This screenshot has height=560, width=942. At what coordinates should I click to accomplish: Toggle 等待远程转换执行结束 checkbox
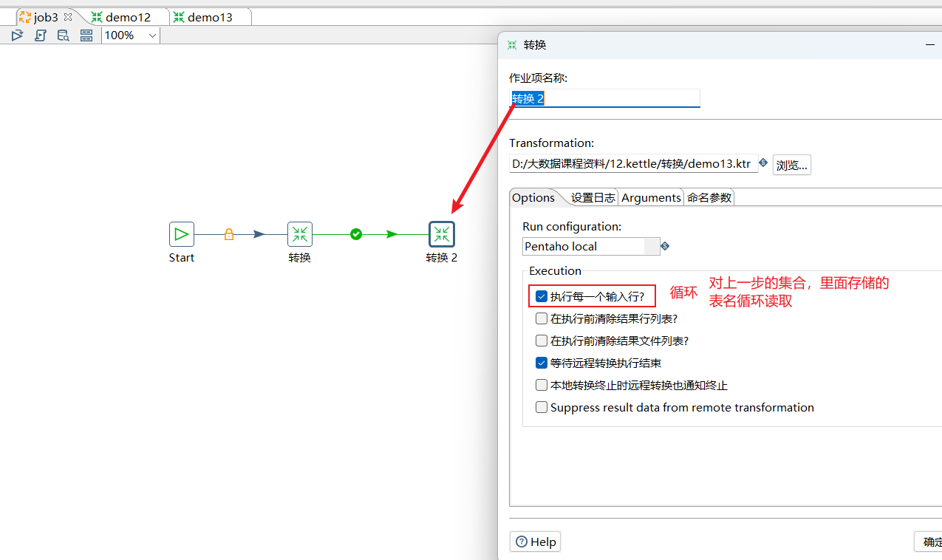click(542, 363)
